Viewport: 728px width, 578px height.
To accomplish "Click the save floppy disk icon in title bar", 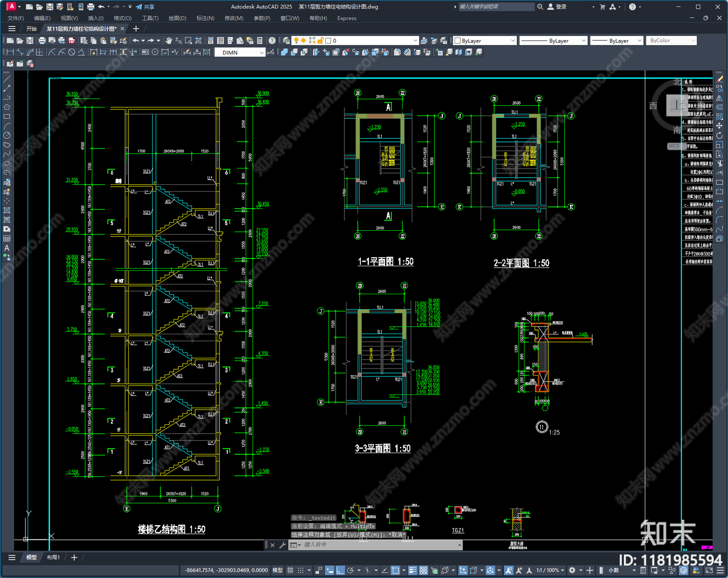I will (x=50, y=7).
